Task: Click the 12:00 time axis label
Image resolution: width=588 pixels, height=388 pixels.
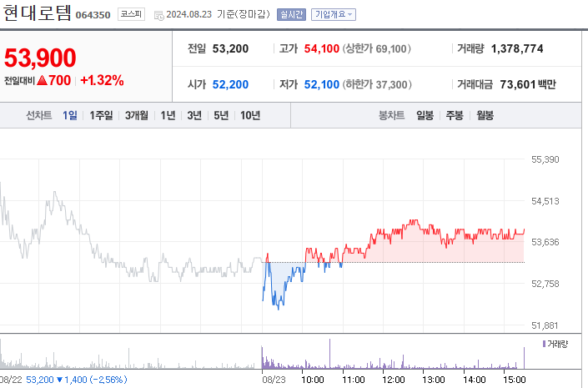Action: 394,380
